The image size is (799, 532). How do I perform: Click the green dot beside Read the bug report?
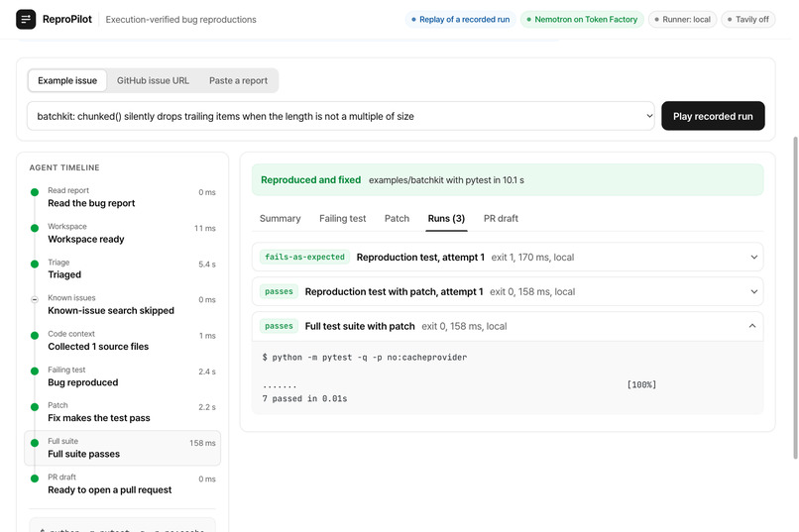click(35, 192)
